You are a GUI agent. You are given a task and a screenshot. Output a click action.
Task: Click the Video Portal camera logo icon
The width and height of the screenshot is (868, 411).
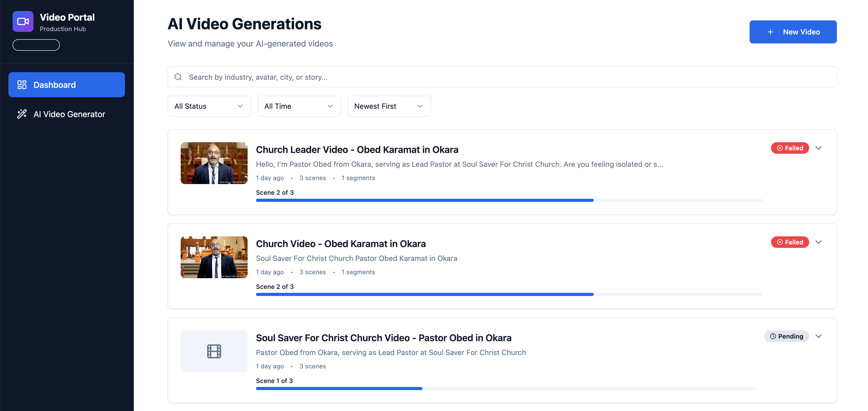click(23, 21)
